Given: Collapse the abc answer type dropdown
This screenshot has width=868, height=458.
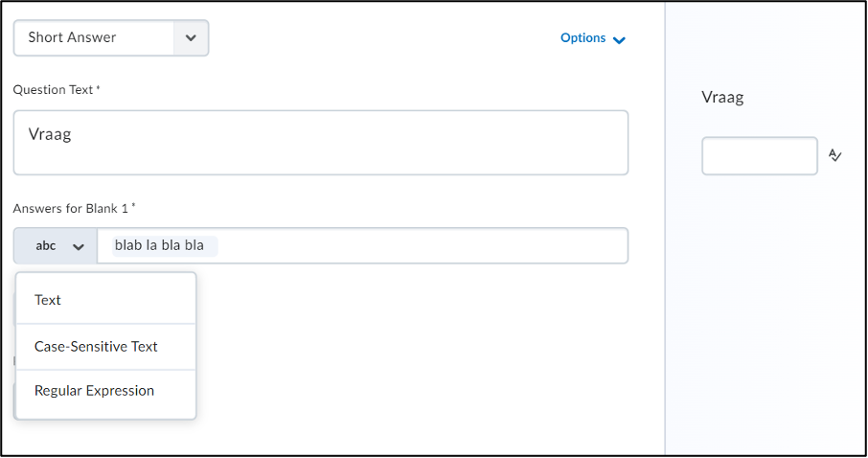Looking at the screenshot, I should 56,246.
